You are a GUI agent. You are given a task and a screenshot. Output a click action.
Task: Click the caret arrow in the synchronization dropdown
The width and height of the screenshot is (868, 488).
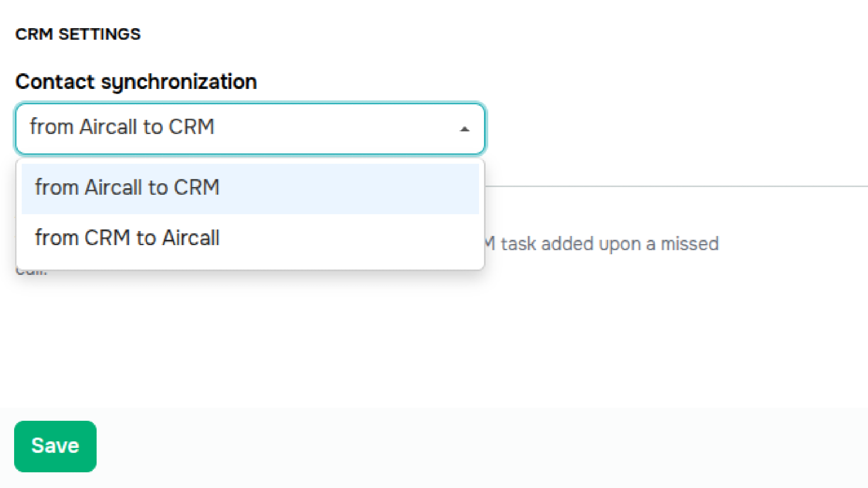point(464,129)
